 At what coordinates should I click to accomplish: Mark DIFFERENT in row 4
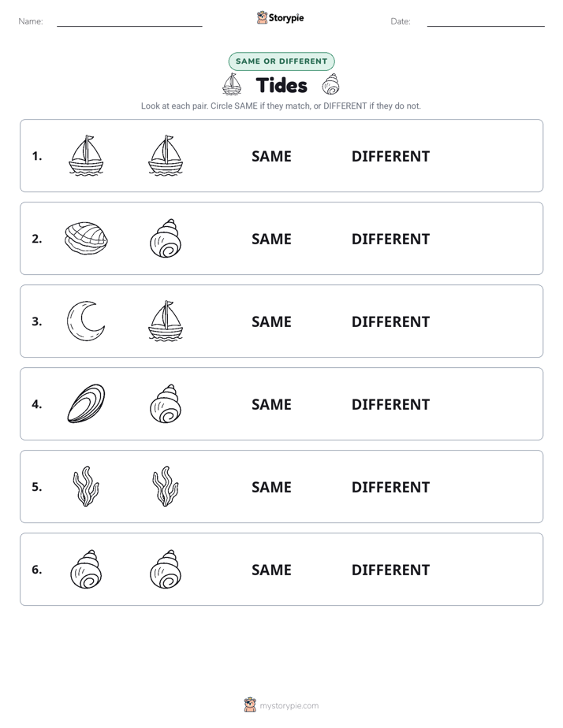pyautogui.click(x=390, y=404)
